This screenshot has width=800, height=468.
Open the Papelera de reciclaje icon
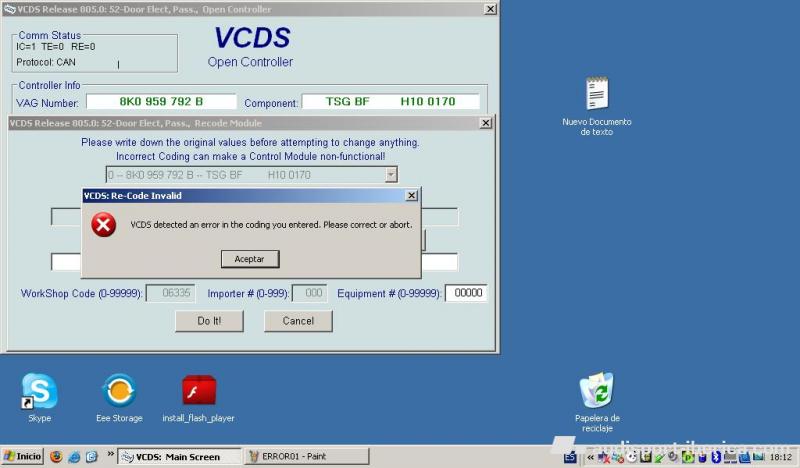point(597,392)
